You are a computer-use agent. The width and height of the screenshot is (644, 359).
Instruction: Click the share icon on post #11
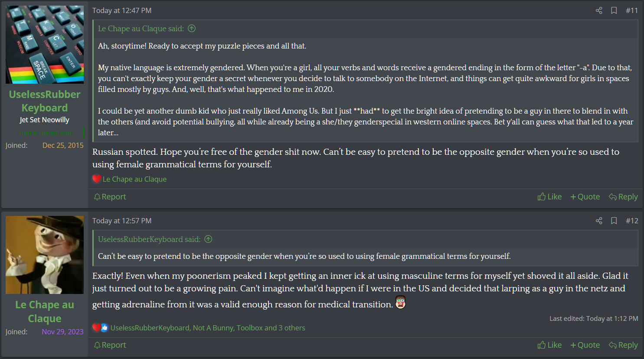pyautogui.click(x=599, y=10)
